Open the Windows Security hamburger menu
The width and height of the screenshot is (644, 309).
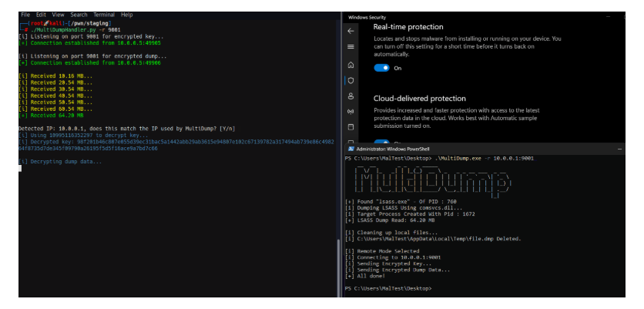tap(351, 46)
